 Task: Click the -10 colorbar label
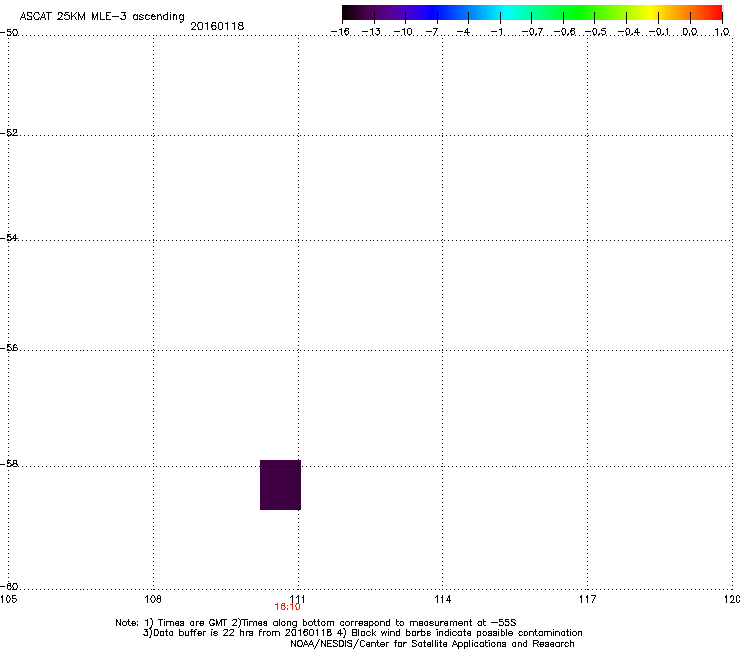point(403,32)
